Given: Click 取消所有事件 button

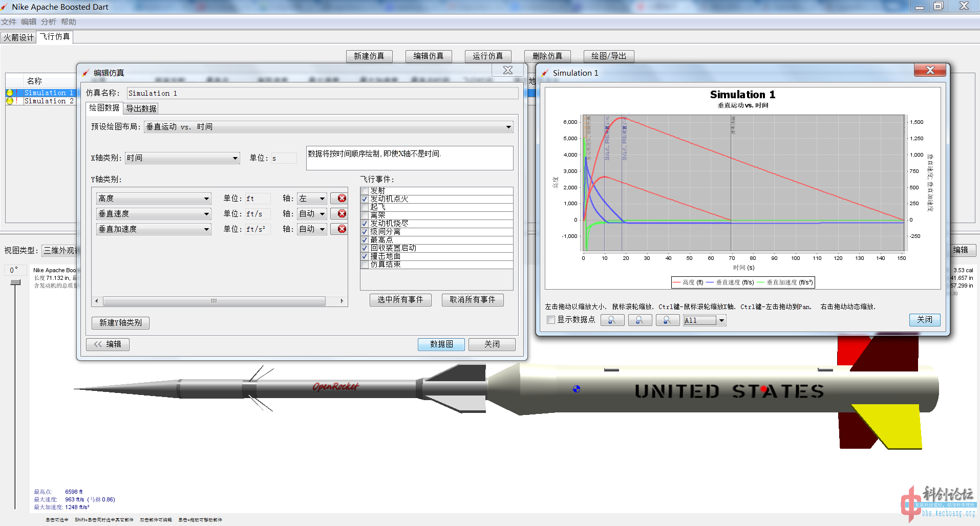Looking at the screenshot, I should pos(473,300).
